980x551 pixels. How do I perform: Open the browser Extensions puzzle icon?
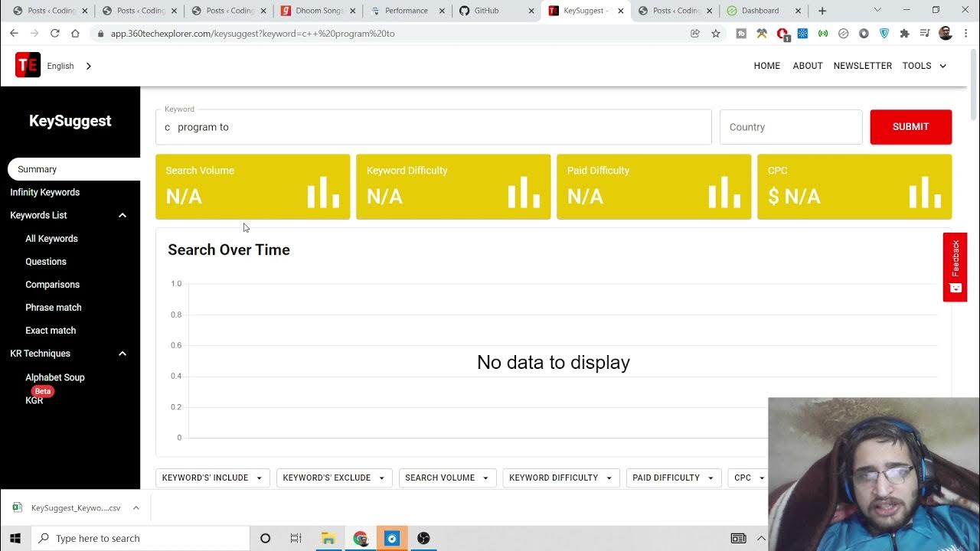(904, 34)
